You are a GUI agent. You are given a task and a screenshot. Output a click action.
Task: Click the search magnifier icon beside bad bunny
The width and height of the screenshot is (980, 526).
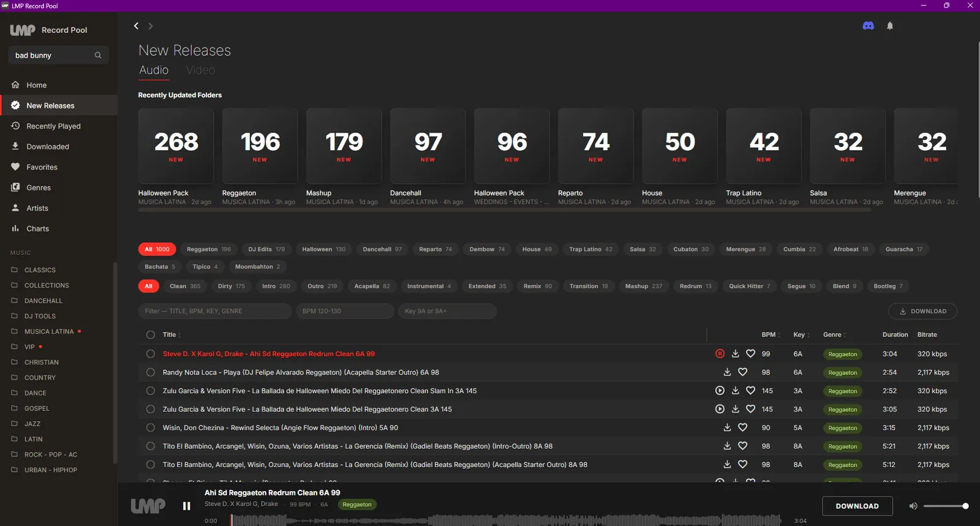98,55
